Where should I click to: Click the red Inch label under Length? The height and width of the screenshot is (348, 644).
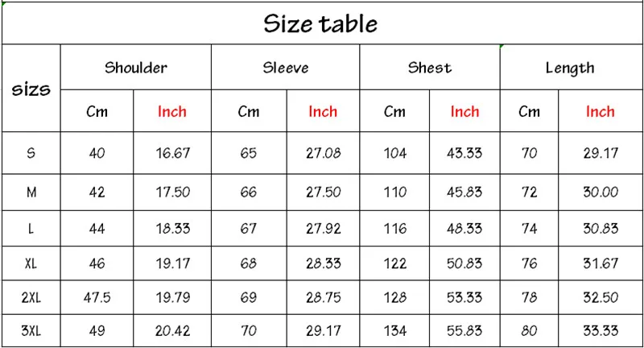tap(600, 111)
